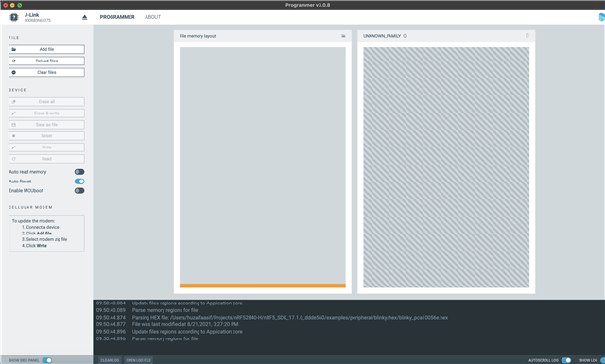The image size is (605, 364).
Task: Click the icon at right of UNKNOWN_FAMILY header
Action: (527, 36)
